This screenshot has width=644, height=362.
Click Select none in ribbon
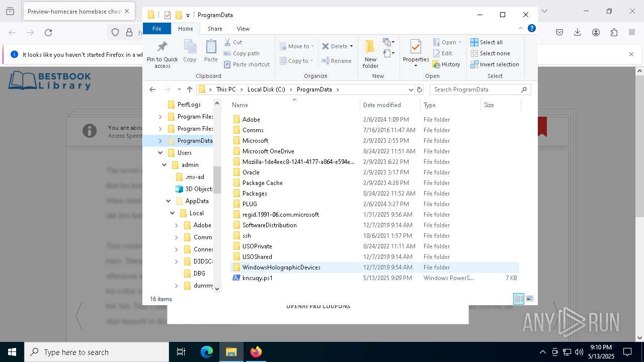[x=490, y=53]
